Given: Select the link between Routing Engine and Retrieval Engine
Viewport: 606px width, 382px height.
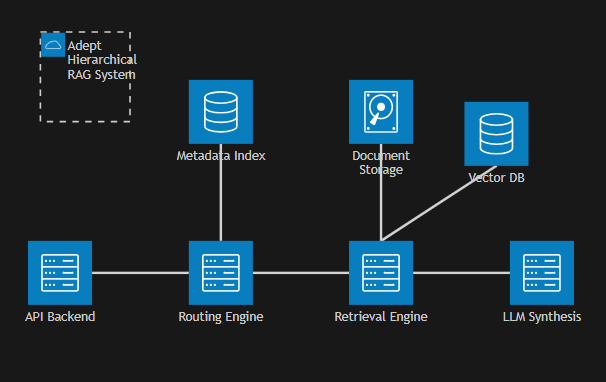Looking at the screenshot, I should (x=301, y=273).
